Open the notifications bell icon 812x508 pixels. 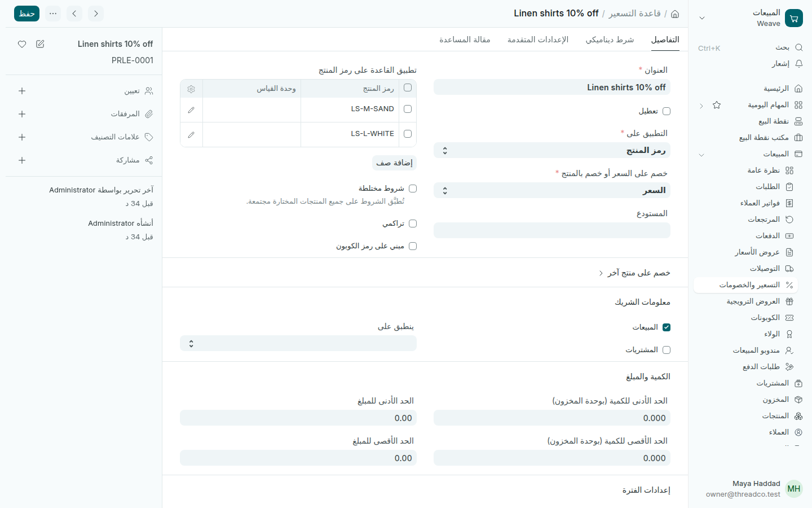tap(798, 64)
